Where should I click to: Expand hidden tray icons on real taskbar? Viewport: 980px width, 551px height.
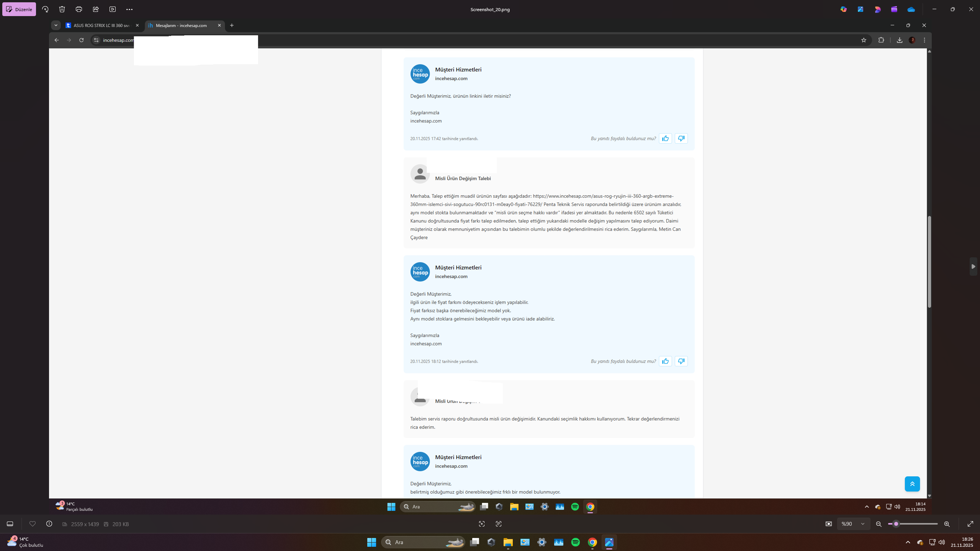coord(908,542)
